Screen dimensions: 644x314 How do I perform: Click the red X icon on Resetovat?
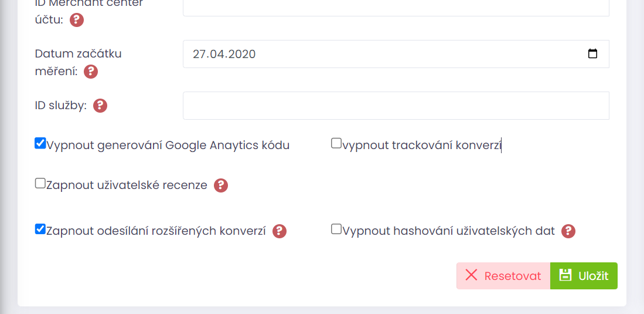coord(471,275)
